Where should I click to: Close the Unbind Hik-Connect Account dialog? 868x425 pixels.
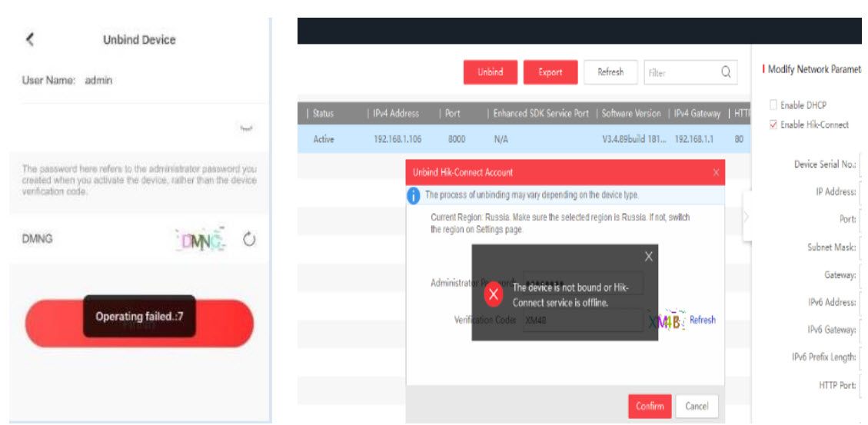(x=716, y=172)
